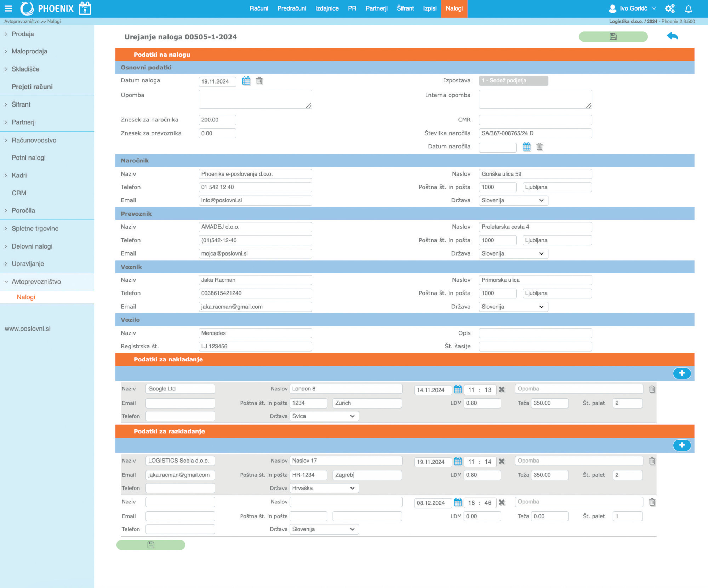Clear Datum naloga with trash icon

point(259,81)
